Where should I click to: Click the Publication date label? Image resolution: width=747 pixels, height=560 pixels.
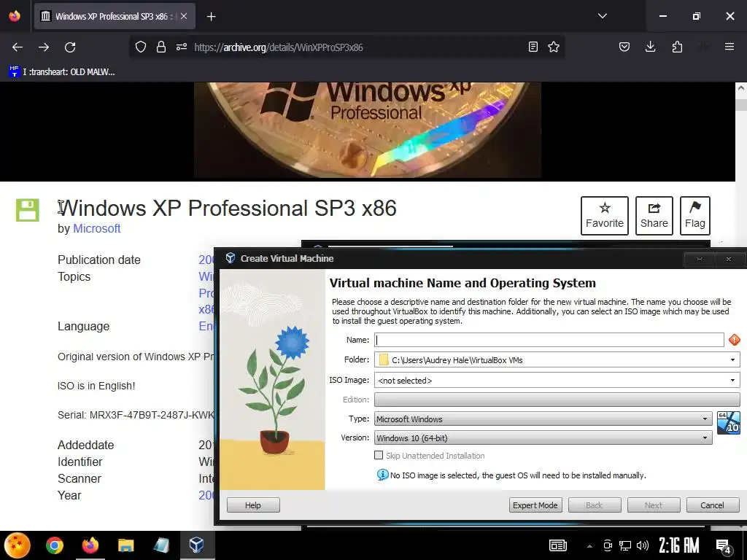pyautogui.click(x=99, y=260)
